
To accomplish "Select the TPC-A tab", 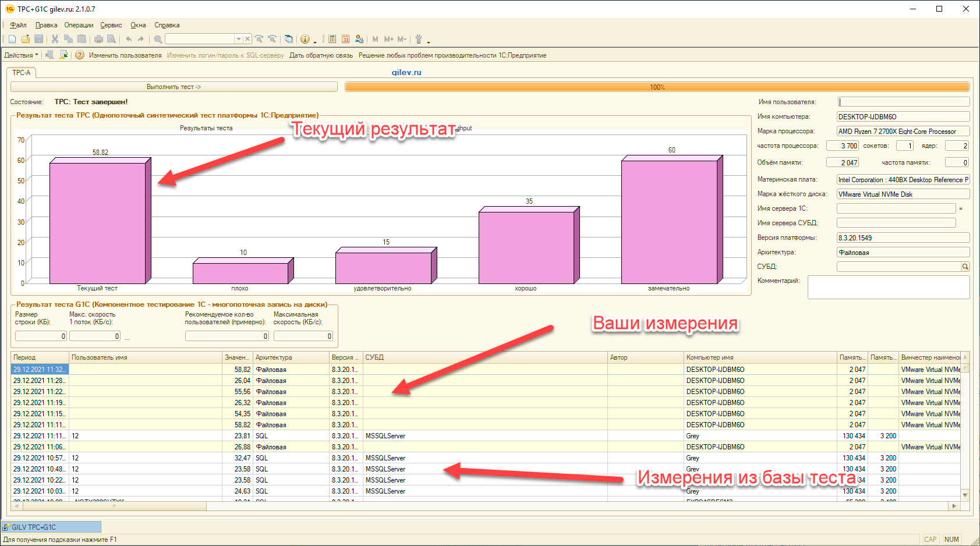I will pyautogui.click(x=22, y=73).
